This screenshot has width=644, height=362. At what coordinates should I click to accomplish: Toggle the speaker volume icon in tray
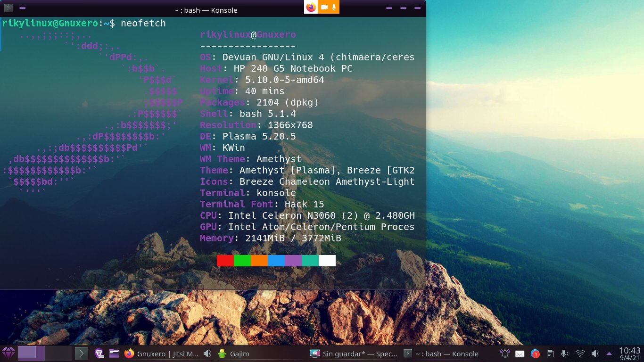click(595, 354)
